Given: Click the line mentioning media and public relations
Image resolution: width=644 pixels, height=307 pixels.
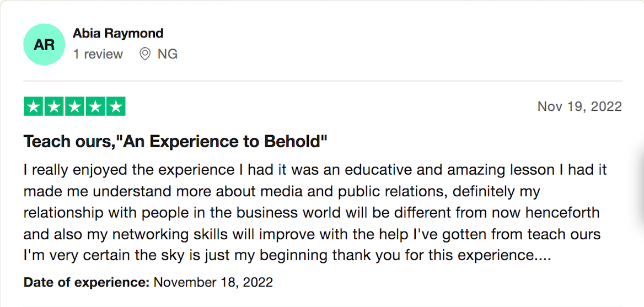Looking at the screenshot, I should coord(282,192).
